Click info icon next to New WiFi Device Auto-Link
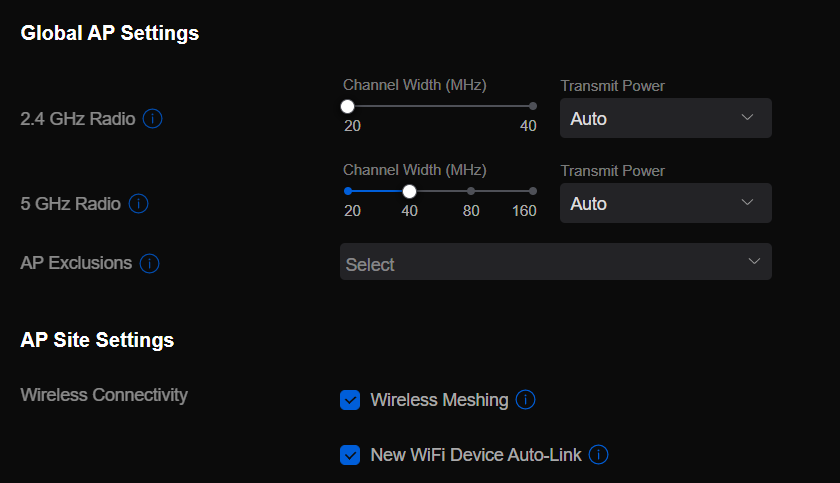This screenshot has width=840, height=483. [599, 455]
